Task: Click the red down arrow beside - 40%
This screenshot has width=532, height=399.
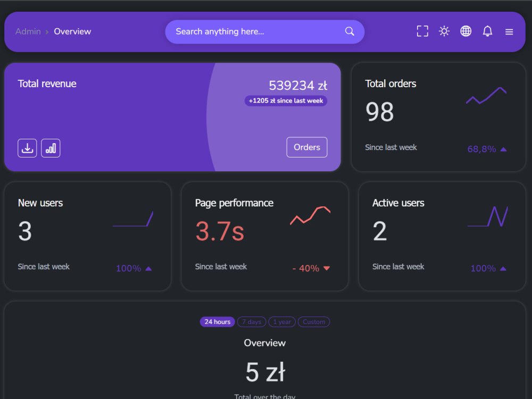Action: [327, 268]
